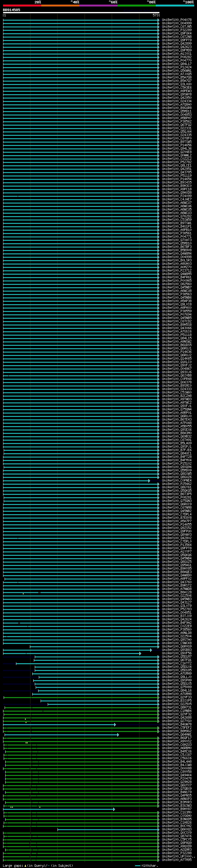Select hit label UniRef100_P08282
This screenshot has width=197, height=868.
tap(177, 57)
